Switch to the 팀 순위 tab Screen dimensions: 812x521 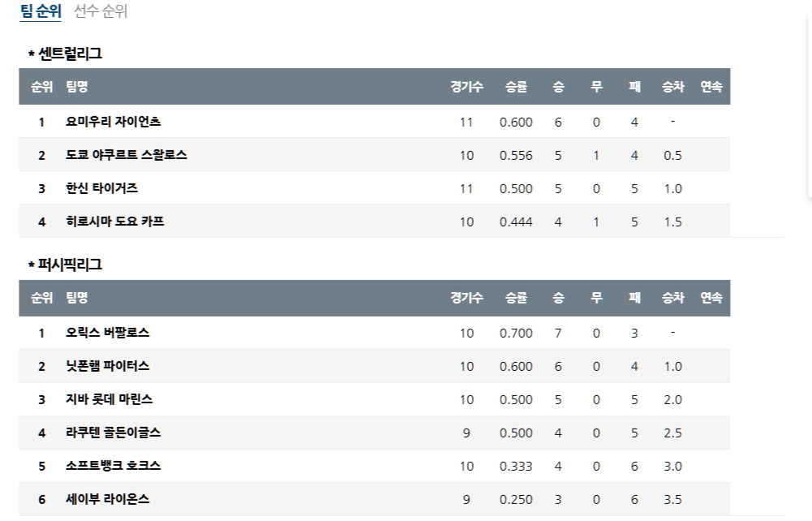point(42,12)
